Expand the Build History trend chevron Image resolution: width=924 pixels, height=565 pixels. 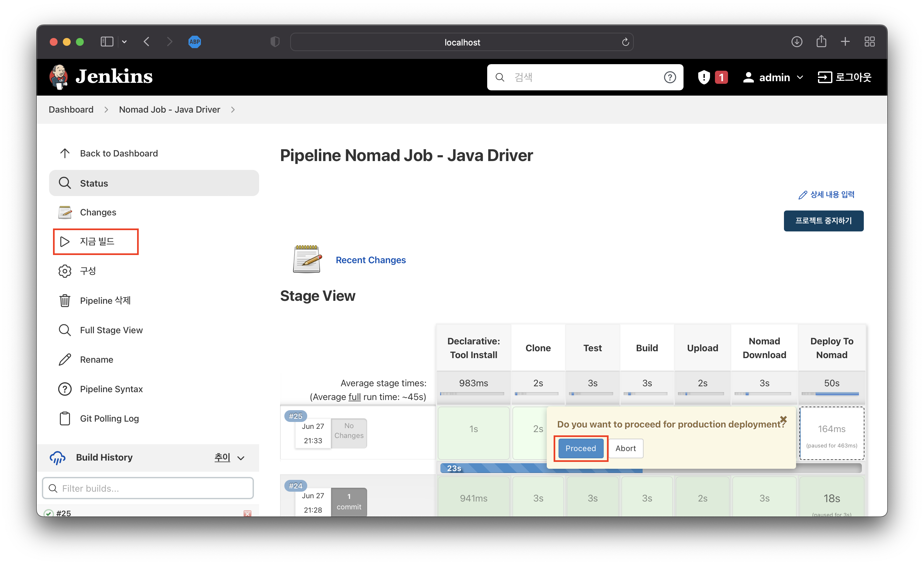pos(241,458)
